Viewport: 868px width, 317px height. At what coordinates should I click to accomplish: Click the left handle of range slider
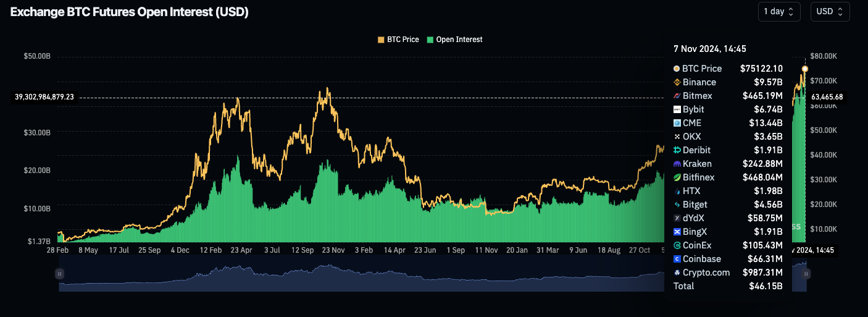[60, 273]
